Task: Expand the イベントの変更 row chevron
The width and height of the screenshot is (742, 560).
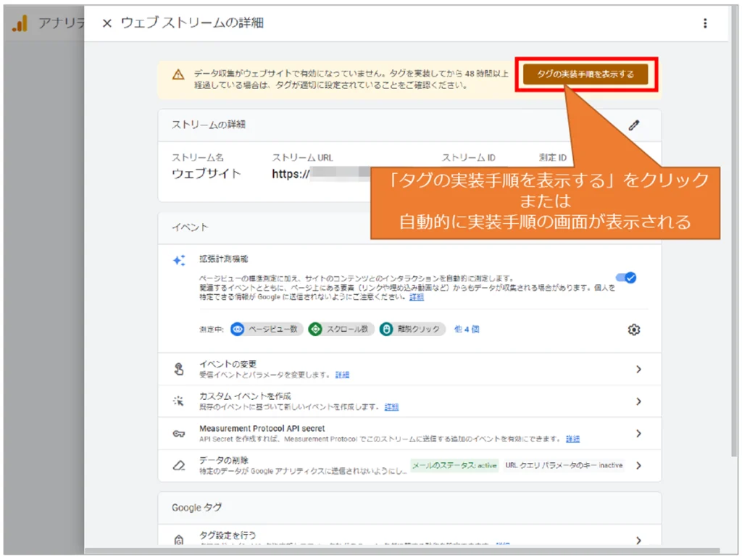Action: point(638,369)
